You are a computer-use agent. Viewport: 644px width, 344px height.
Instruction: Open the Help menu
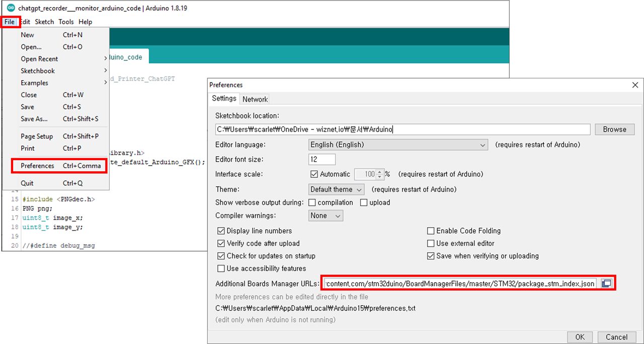(x=86, y=22)
